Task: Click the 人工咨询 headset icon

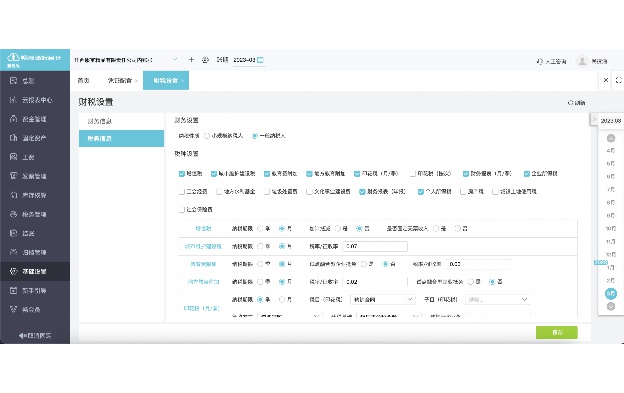Action: point(540,61)
